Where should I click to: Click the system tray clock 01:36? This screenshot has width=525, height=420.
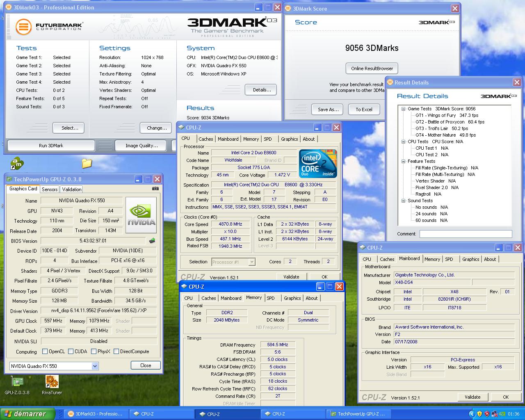coord(513,414)
